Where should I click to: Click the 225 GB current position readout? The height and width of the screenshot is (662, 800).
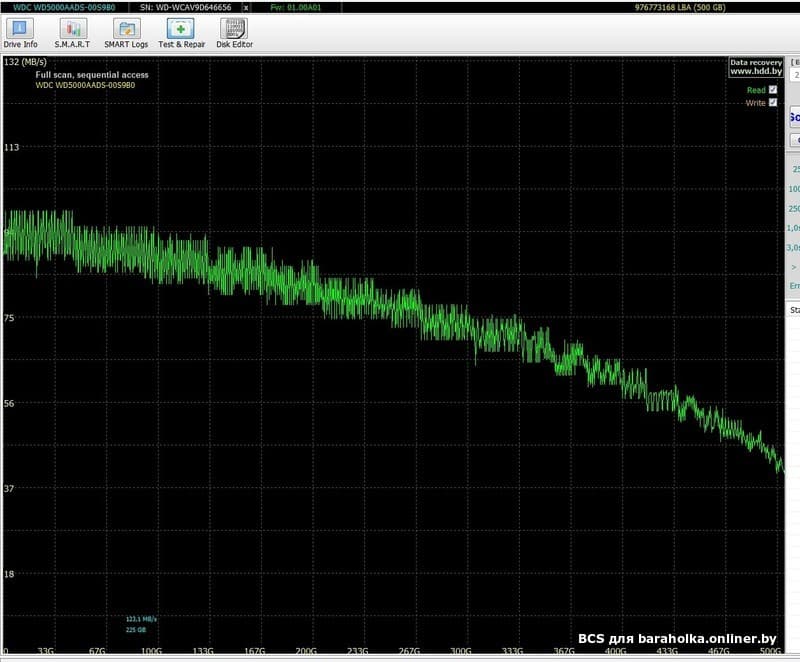136,630
